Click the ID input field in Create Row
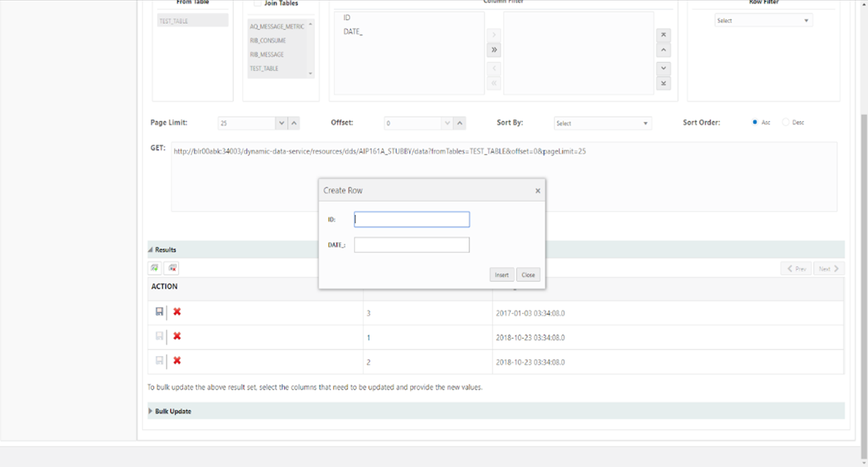The width and height of the screenshot is (868, 467). (x=411, y=219)
